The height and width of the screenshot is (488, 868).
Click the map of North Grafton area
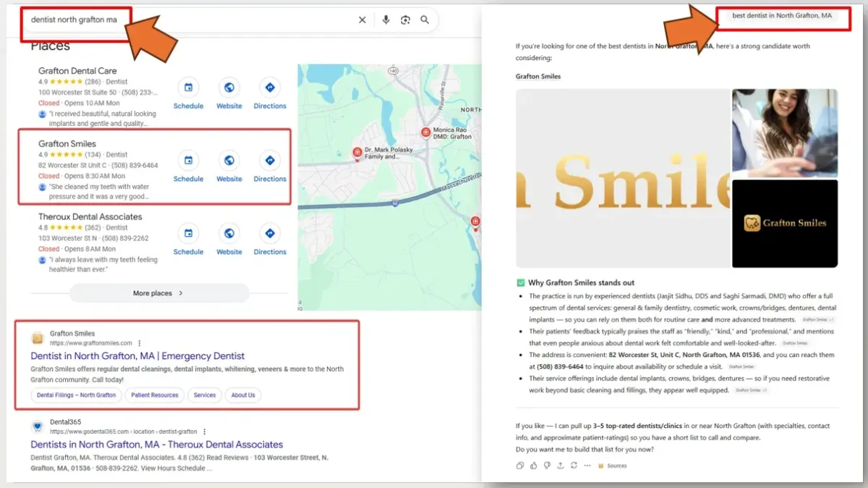(x=389, y=187)
